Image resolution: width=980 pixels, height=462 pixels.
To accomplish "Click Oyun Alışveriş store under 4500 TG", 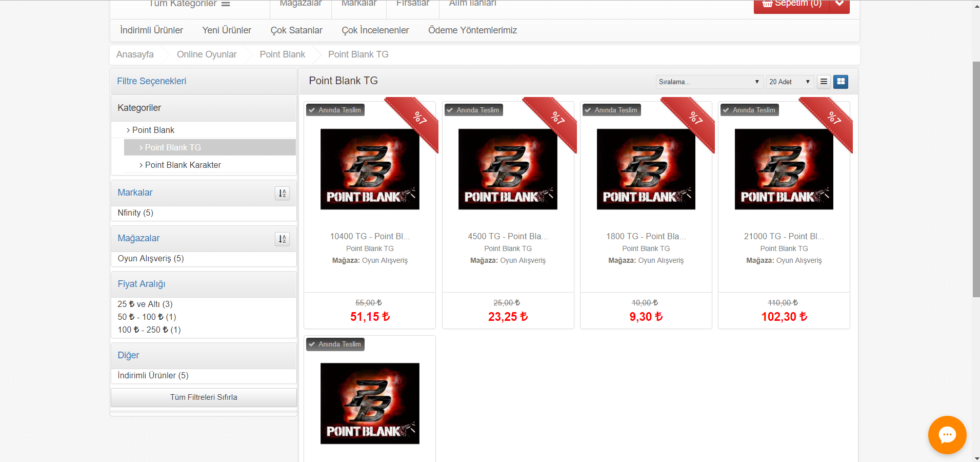I will point(523,260).
